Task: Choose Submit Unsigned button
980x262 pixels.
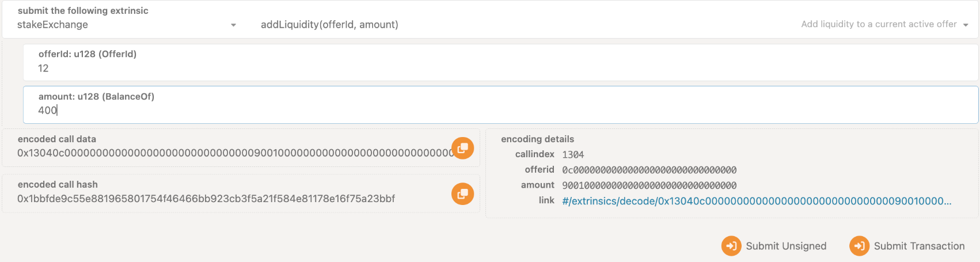Action: click(774, 246)
